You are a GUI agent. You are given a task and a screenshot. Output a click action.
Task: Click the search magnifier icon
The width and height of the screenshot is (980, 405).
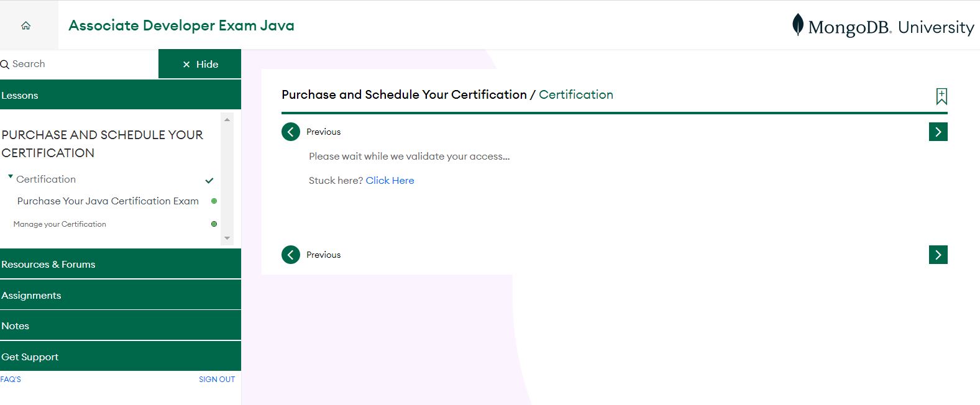(5, 64)
